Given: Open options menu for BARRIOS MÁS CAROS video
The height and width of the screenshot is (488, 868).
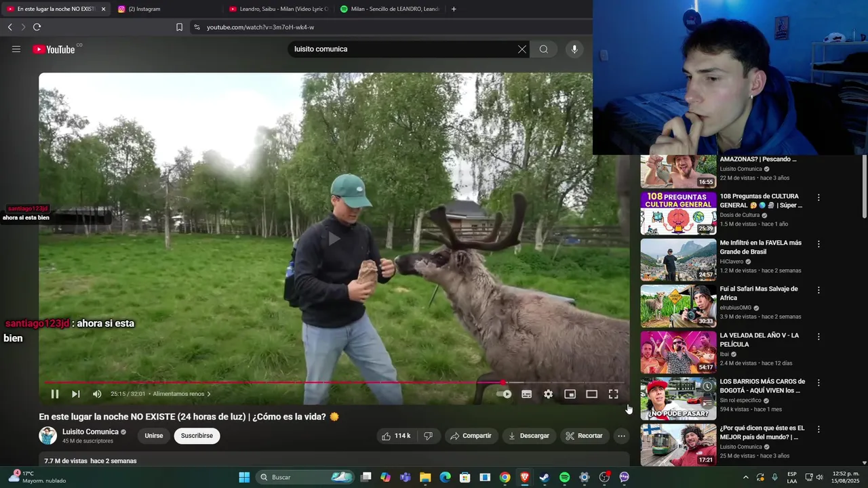Looking at the screenshot, I should (818, 382).
